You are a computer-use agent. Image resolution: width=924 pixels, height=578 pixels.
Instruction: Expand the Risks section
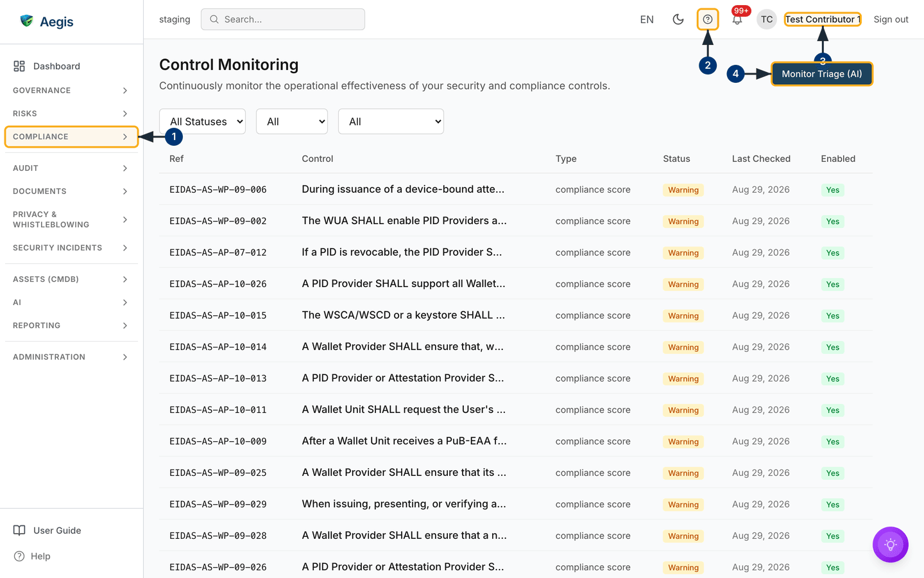(71, 114)
